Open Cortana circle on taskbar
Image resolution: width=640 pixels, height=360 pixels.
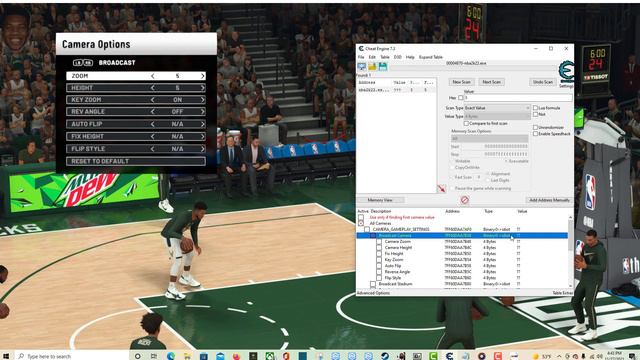tap(138, 356)
